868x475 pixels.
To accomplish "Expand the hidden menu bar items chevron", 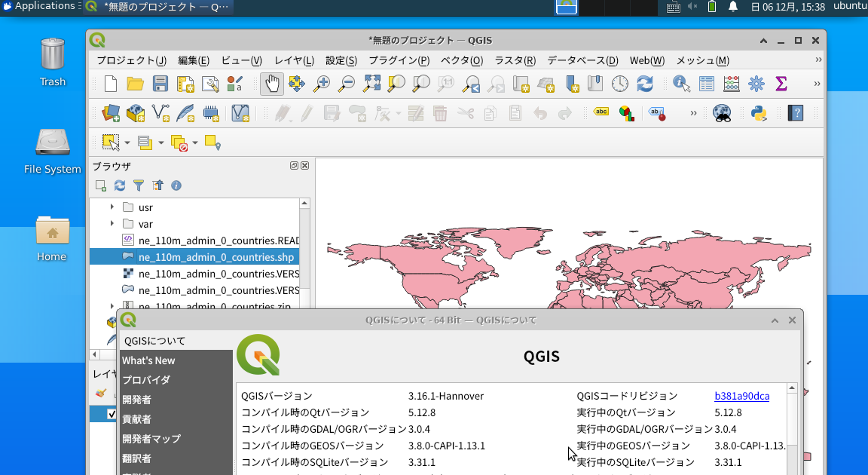I will coord(818,60).
